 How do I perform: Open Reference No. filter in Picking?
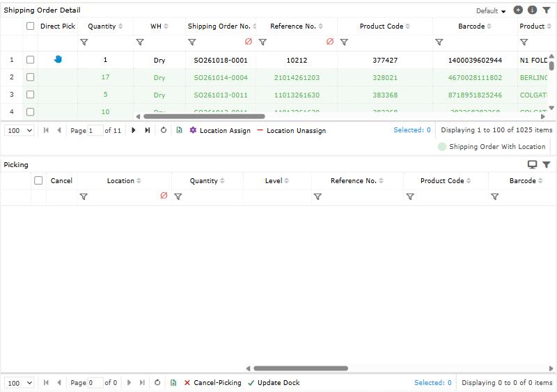coord(317,196)
